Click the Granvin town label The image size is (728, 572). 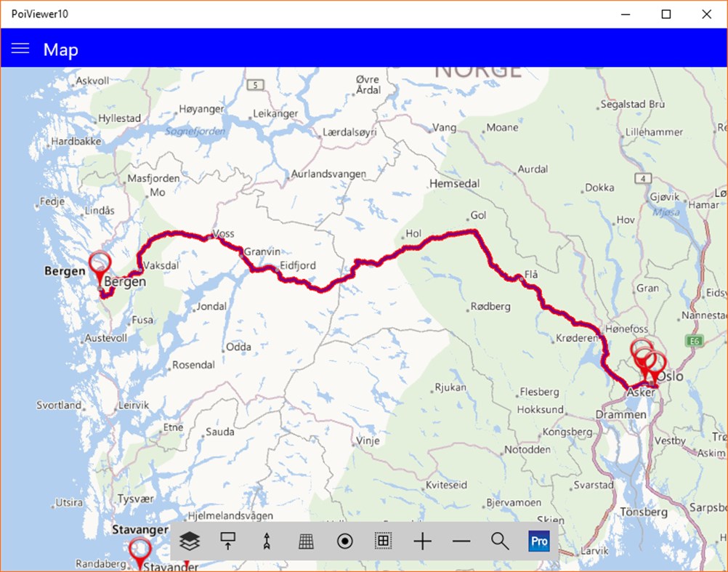click(x=262, y=251)
